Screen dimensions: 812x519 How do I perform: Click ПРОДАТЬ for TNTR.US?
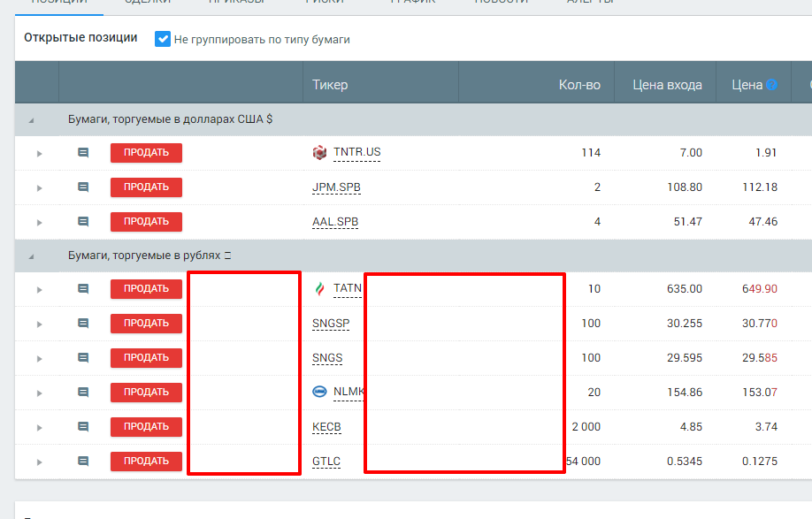pyautogui.click(x=146, y=153)
